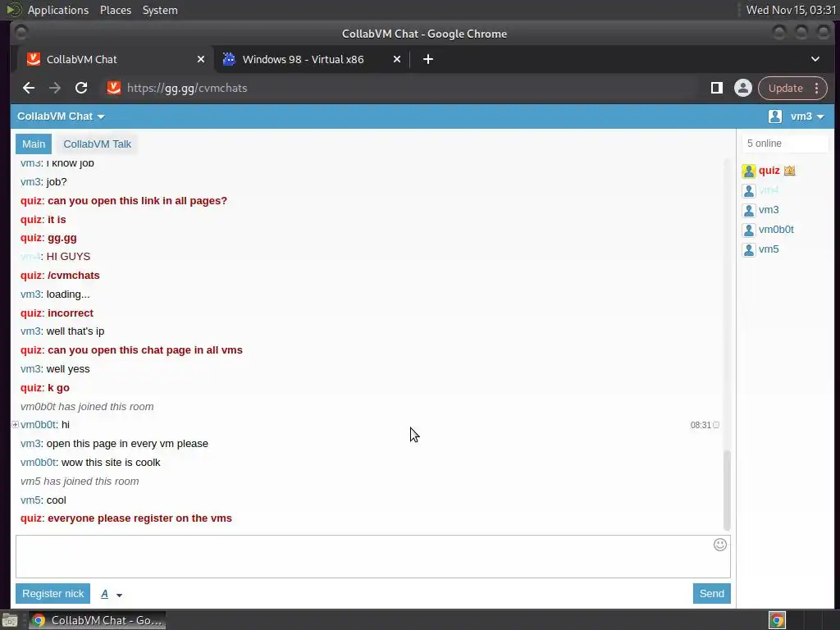Open Chrome three-dot menu
This screenshot has width=840, height=630.
coord(816,88)
